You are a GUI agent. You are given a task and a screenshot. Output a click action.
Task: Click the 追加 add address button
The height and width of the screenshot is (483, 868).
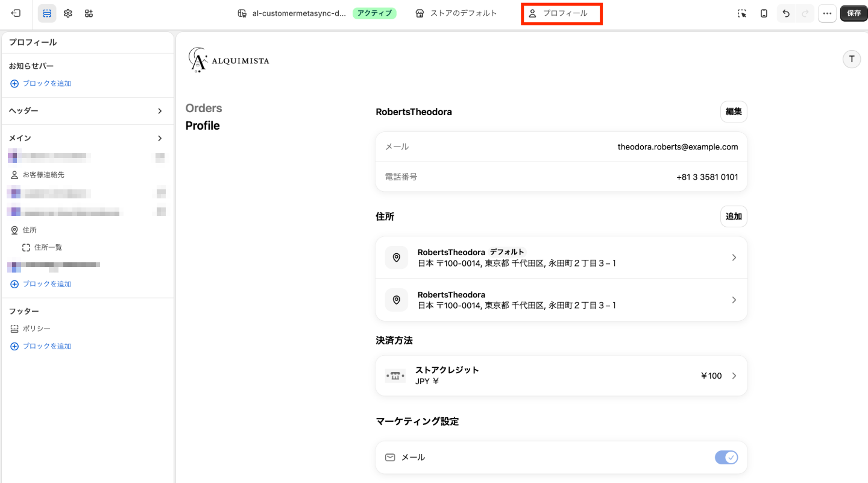pos(734,216)
